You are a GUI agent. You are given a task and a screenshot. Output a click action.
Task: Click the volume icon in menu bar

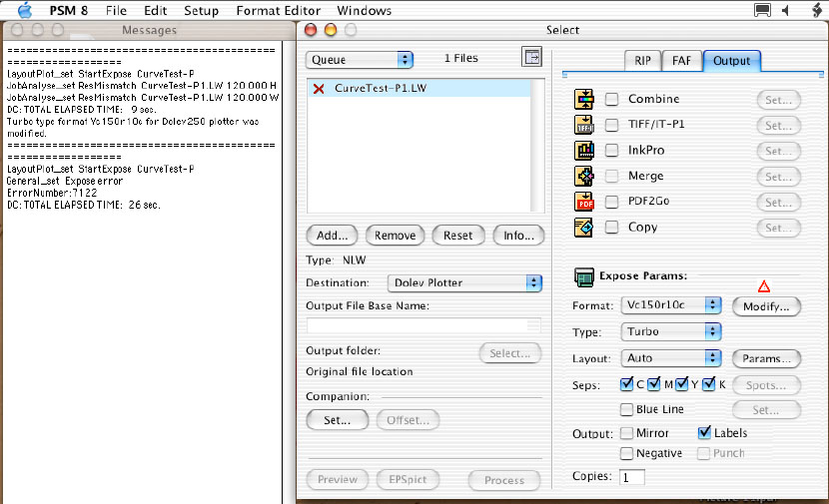coord(786,10)
